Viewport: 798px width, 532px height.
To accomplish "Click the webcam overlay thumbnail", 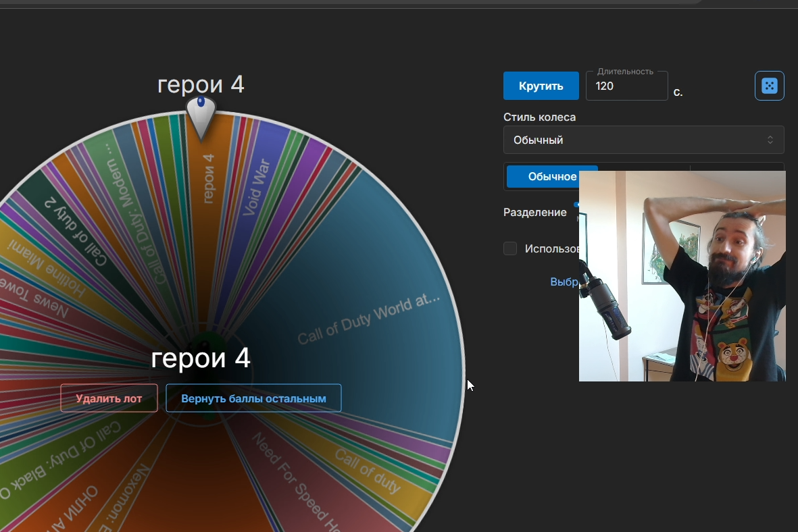I will click(x=682, y=275).
